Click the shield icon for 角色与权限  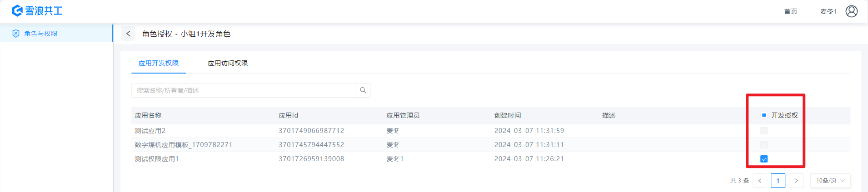[16, 34]
